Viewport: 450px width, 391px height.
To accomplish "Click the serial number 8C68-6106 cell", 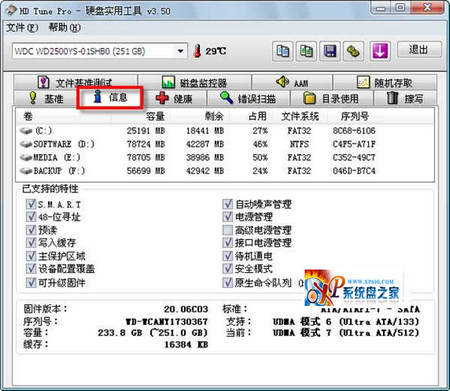I will [354, 131].
